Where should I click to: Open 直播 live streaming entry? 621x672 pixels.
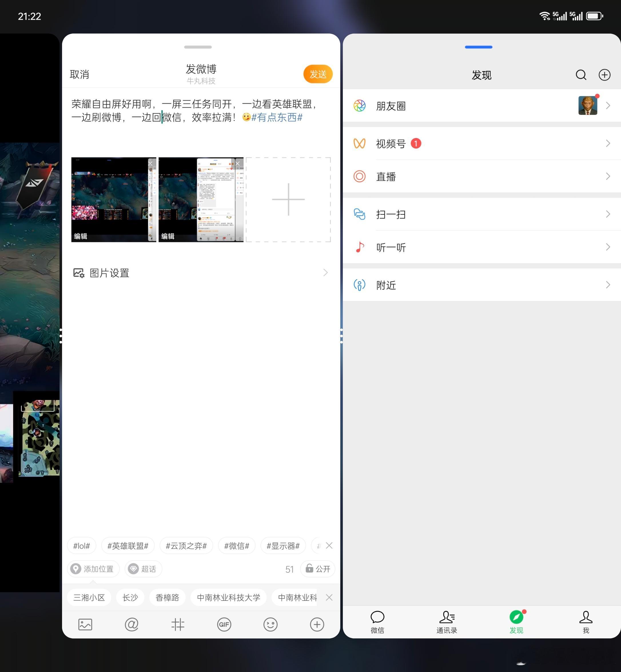click(x=481, y=176)
